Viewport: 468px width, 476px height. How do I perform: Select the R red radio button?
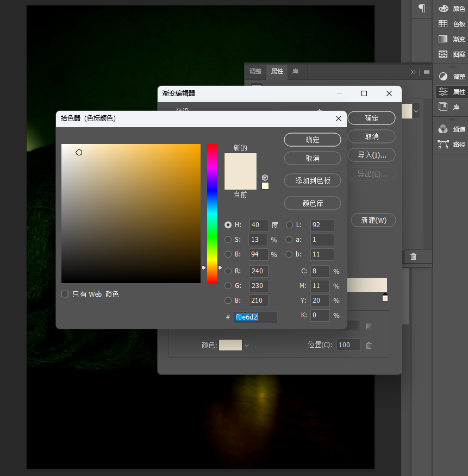coord(228,271)
